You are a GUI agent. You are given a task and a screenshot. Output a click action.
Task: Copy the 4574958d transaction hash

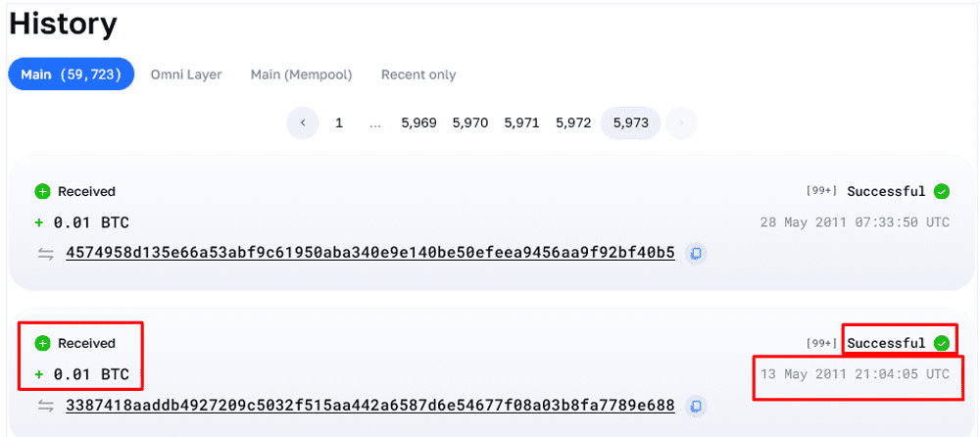pyautogui.click(x=696, y=253)
